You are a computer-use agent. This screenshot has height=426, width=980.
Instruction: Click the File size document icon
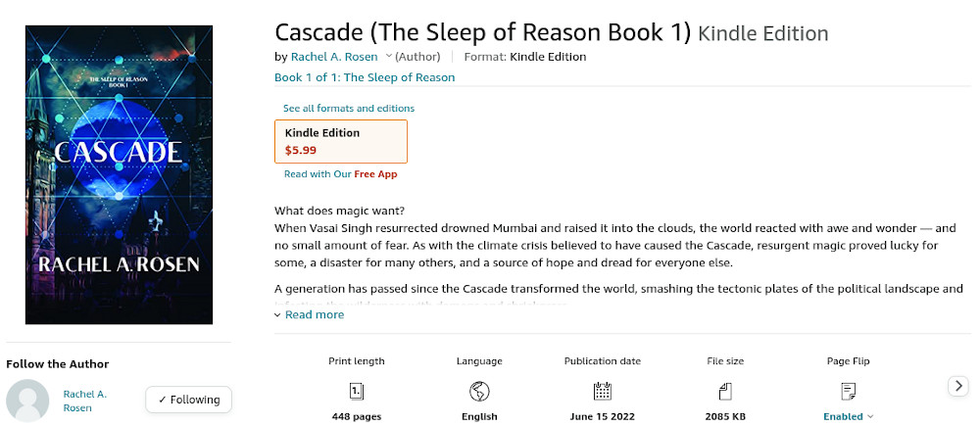tap(725, 392)
